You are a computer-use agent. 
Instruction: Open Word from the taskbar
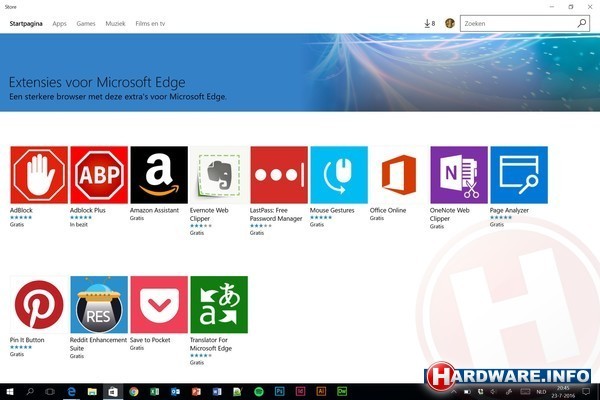pos(217,392)
